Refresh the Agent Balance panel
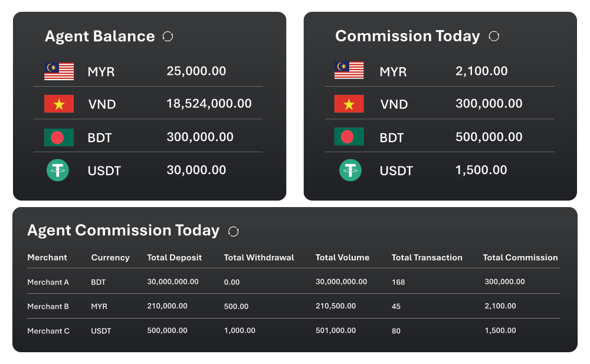This screenshot has height=364, width=590. pos(168,37)
